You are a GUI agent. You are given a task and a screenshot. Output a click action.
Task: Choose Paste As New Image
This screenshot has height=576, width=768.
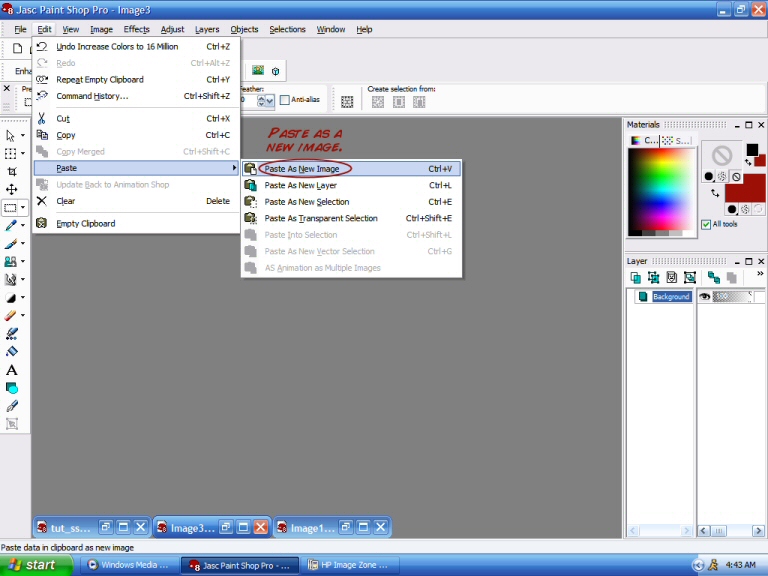302,169
